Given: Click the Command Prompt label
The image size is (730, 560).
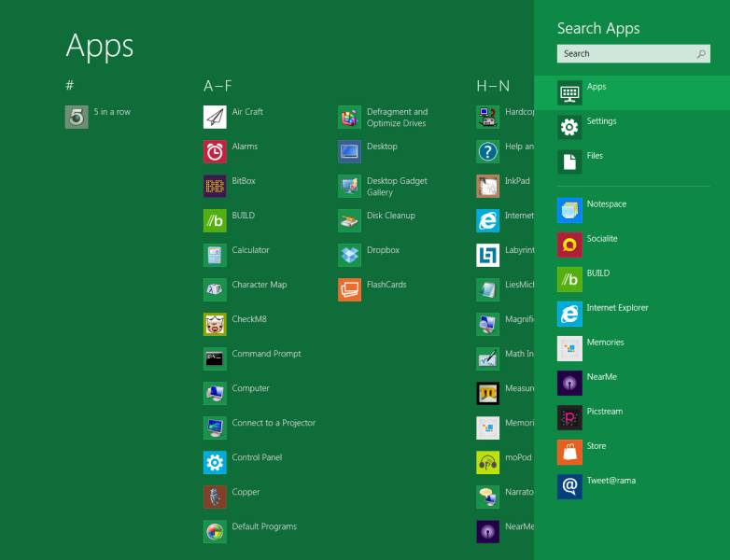Looking at the screenshot, I should point(266,354).
